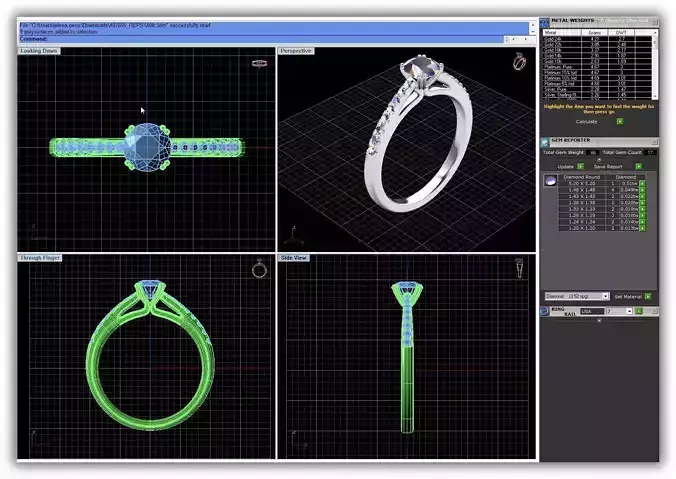This screenshot has height=479, width=676.
Task: Select the 5.20 X 5.20 gem row
Action: pos(599,184)
